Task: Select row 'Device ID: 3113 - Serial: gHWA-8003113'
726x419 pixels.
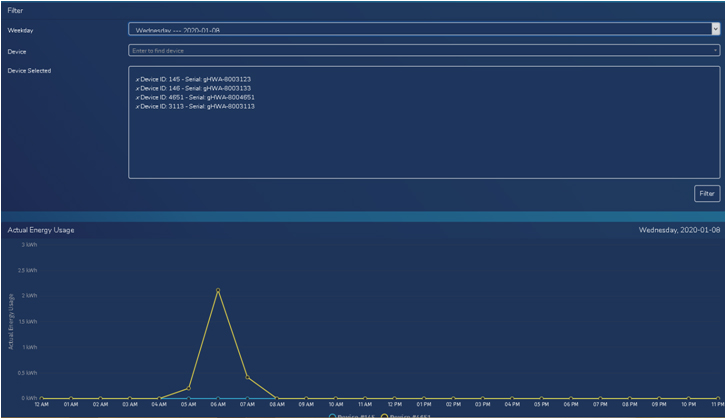Action: pyautogui.click(x=197, y=106)
